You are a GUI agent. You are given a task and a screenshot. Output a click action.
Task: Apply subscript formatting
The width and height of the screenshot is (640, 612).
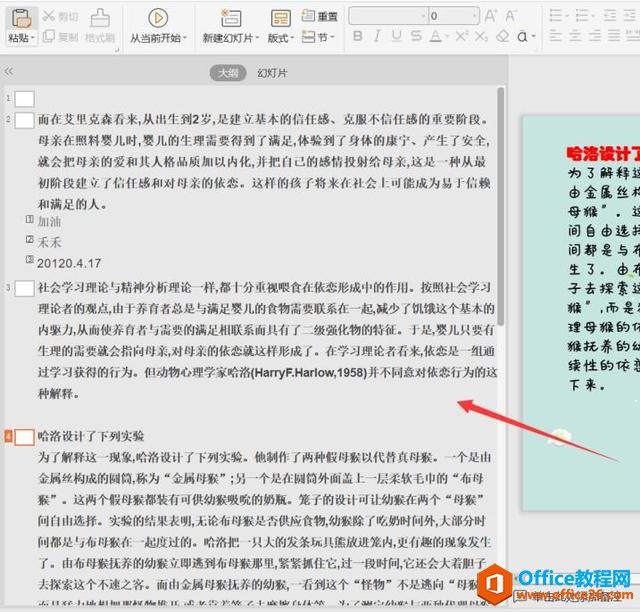click(x=481, y=36)
